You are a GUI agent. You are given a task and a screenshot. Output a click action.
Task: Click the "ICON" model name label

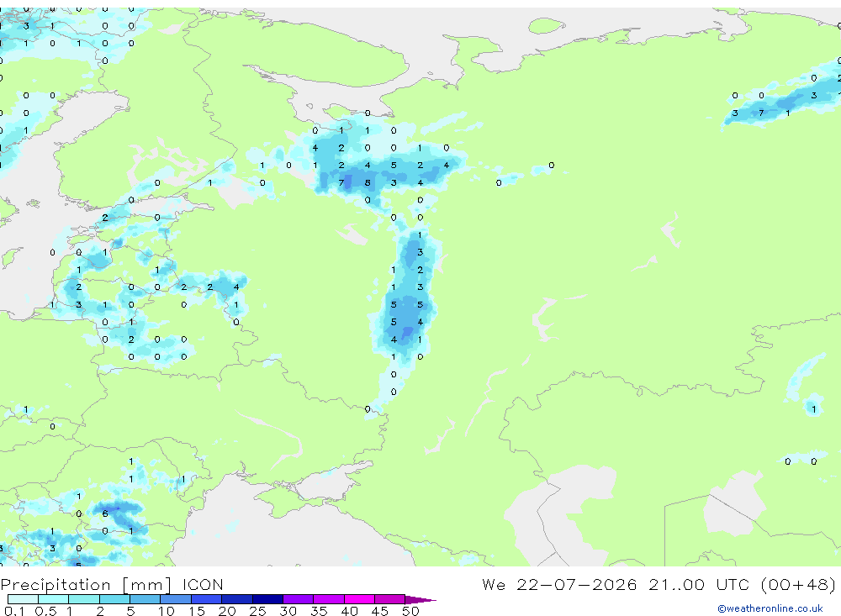pyautogui.click(x=203, y=585)
